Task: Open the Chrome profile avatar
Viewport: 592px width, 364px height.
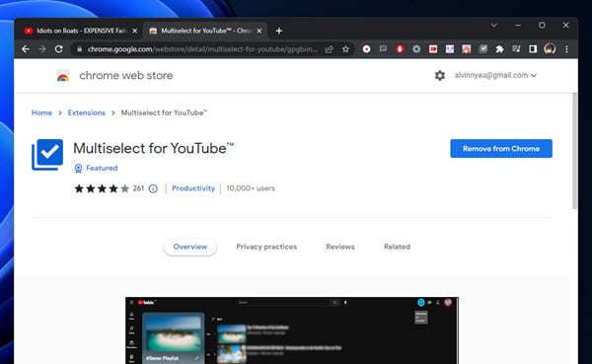Action: tap(550, 48)
